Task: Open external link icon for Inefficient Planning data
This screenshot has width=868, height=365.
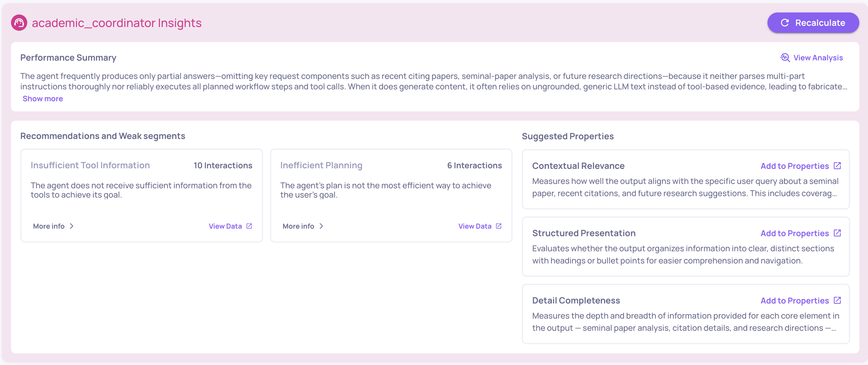Action: click(x=498, y=226)
